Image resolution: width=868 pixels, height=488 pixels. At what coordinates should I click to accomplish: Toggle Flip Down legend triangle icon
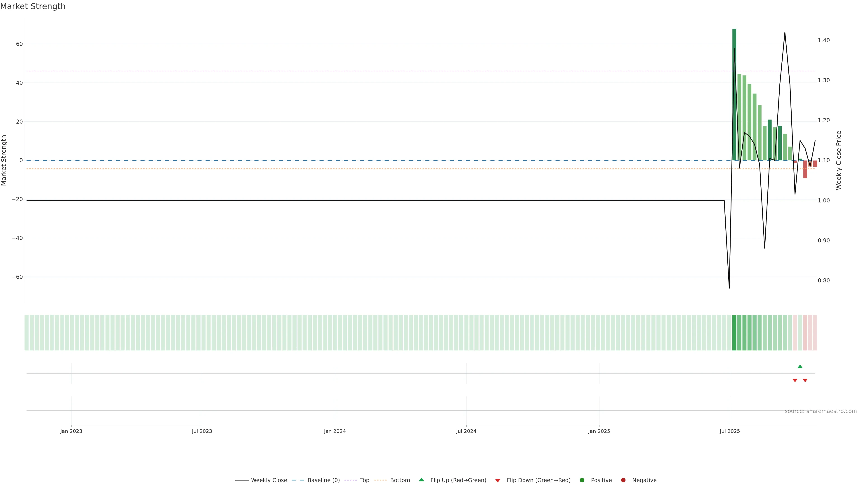tap(498, 480)
